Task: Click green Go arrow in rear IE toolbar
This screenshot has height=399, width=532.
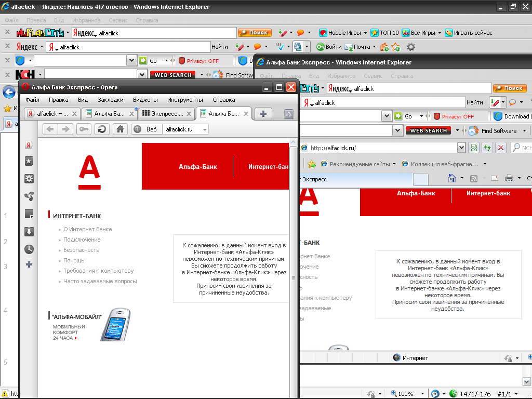Action: coord(143,61)
